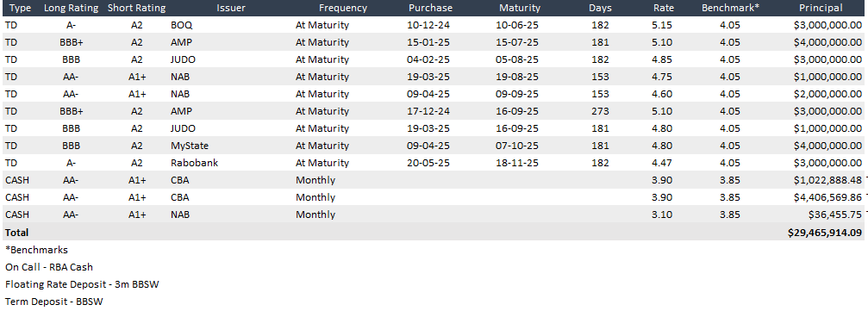Select the MyState issuer cell
868x311 pixels.
(x=190, y=146)
